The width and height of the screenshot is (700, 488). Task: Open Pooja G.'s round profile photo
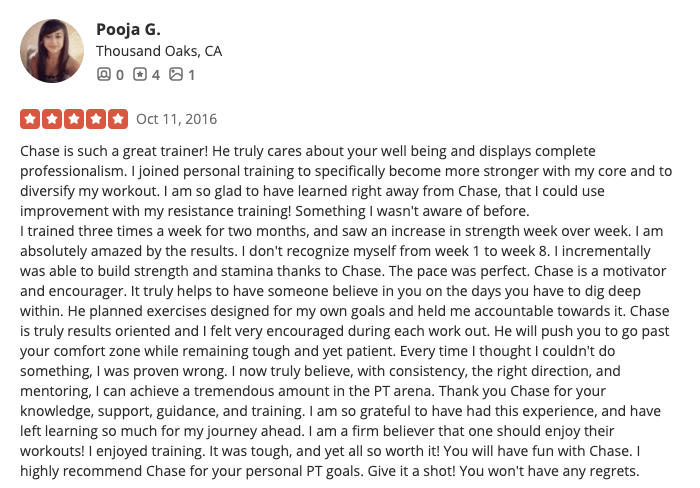point(52,51)
